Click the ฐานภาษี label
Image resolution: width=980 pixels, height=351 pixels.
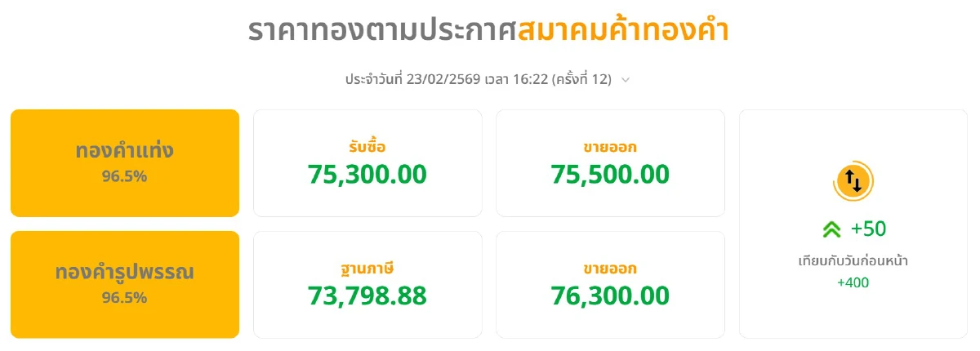[367, 269]
